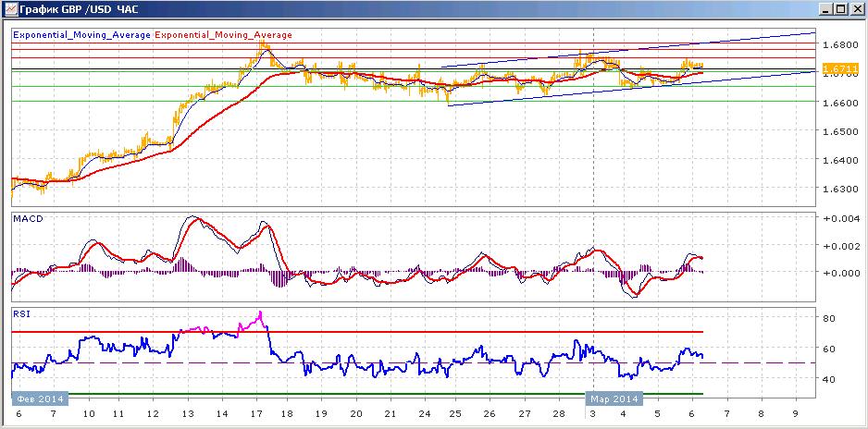Select date 25 on the time axis
This screenshot has height=429, width=868.
455,413
